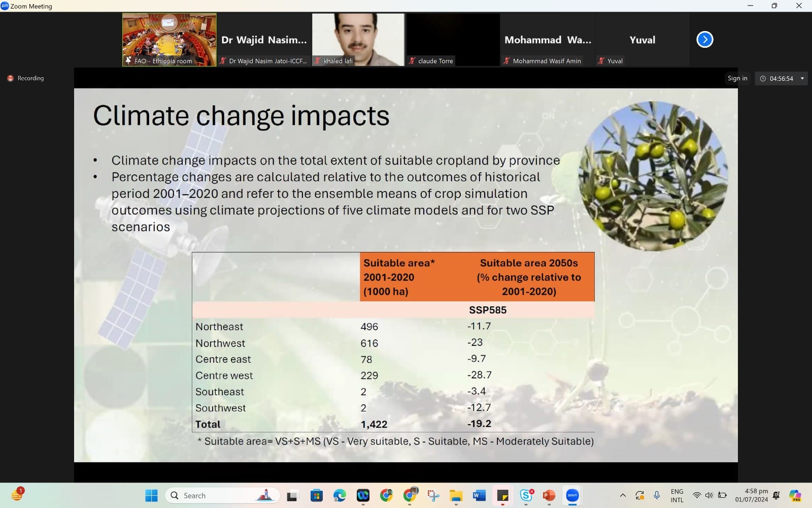This screenshot has height=508, width=812.
Task: Click the Sign in button
Action: (x=737, y=78)
